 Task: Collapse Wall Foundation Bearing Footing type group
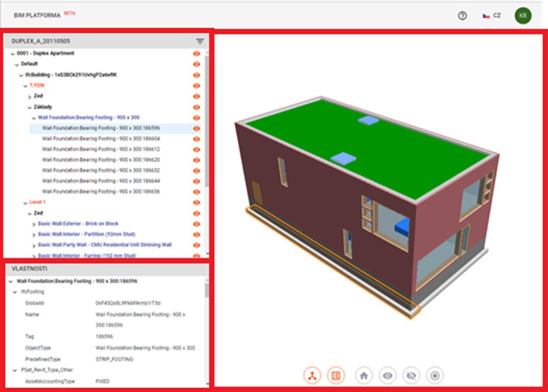click(x=34, y=118)
